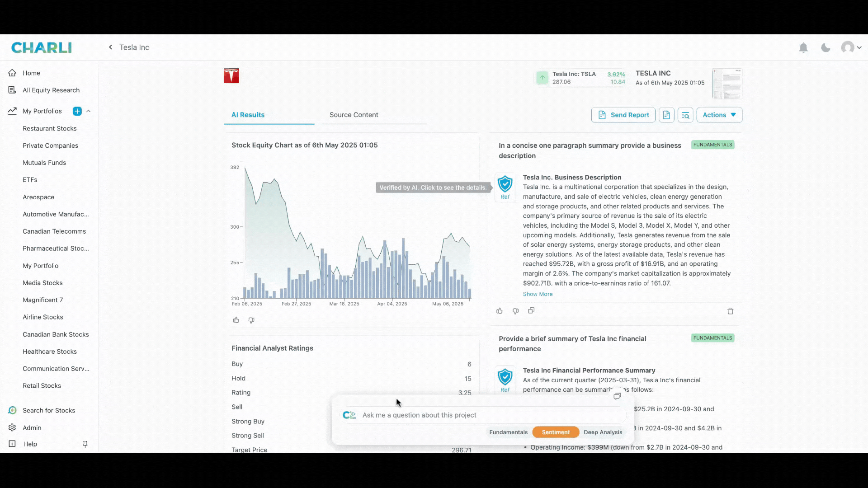Thumbs down the stock equity chart
Image resolution: width=868 pixels, height=488 pixels.
251,320
